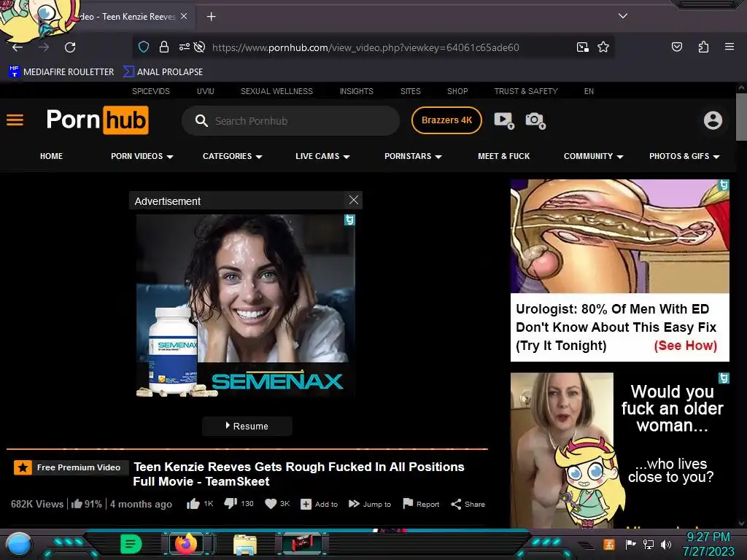Open the tracking protection shield icon
Viewport: 747px width, 560px height.
144,47
